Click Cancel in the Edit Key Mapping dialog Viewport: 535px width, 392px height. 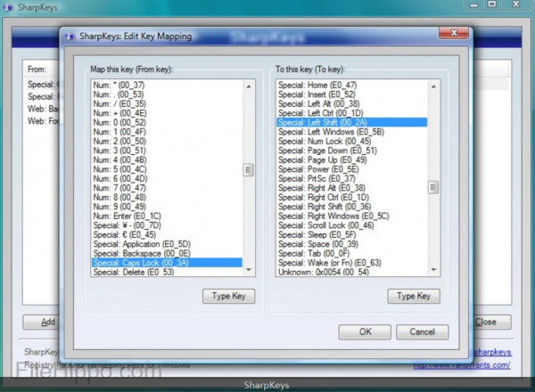pos(422,332)
